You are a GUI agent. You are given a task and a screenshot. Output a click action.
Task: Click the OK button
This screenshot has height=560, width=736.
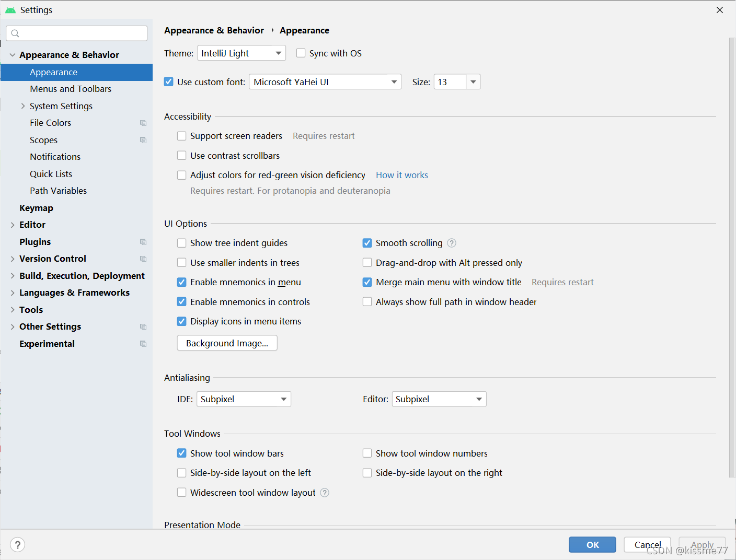coord(592,545)
